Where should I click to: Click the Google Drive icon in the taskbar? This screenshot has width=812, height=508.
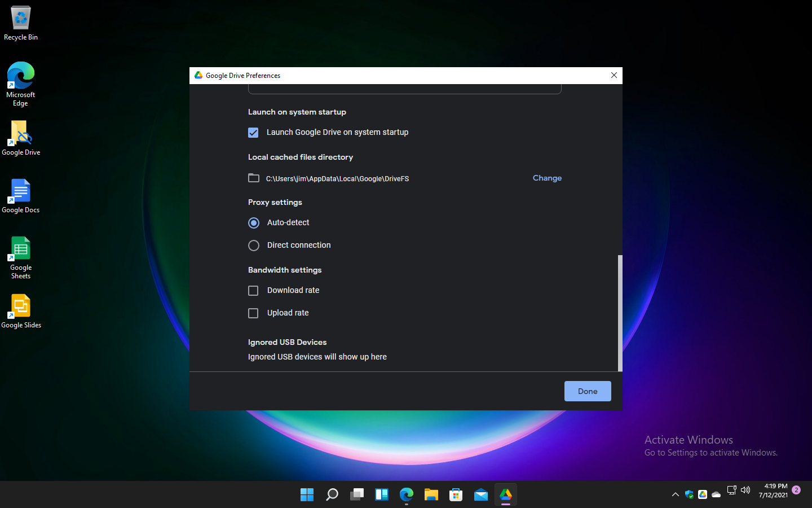(505, 494)
